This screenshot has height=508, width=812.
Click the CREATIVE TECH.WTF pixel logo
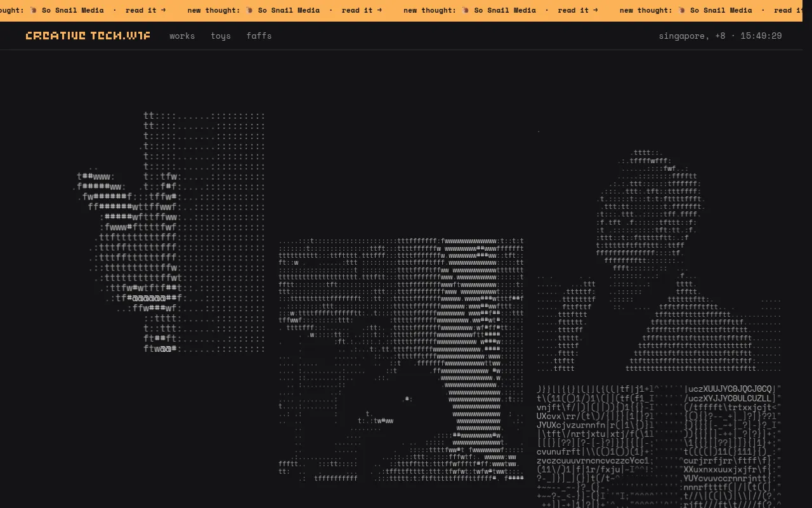tap(88, 36)
